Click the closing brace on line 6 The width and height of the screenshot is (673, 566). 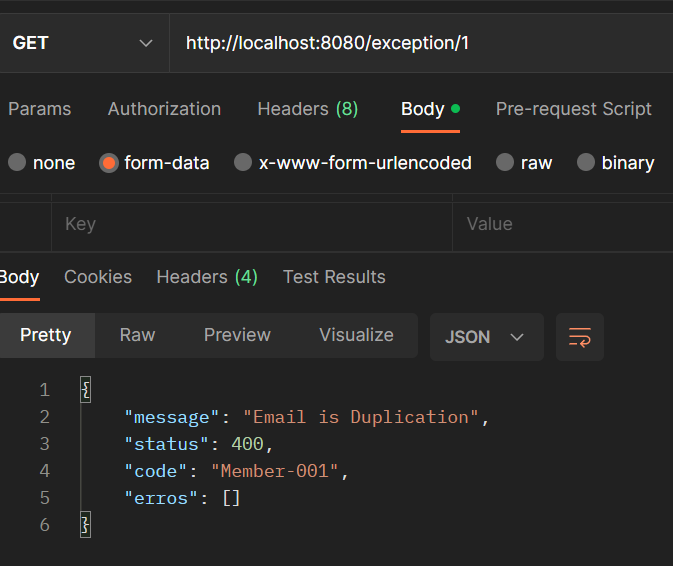[85, 524]
